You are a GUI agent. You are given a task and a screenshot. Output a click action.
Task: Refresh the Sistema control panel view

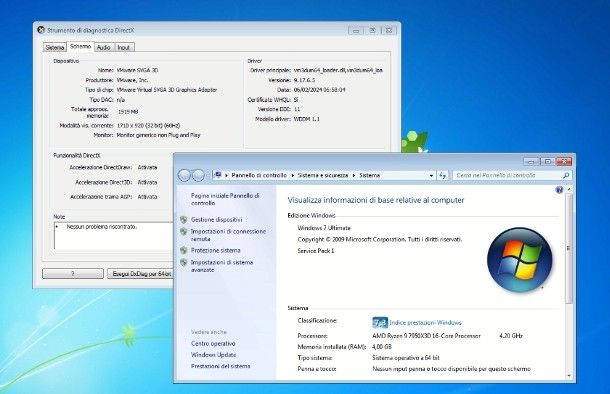coord(442,176)
